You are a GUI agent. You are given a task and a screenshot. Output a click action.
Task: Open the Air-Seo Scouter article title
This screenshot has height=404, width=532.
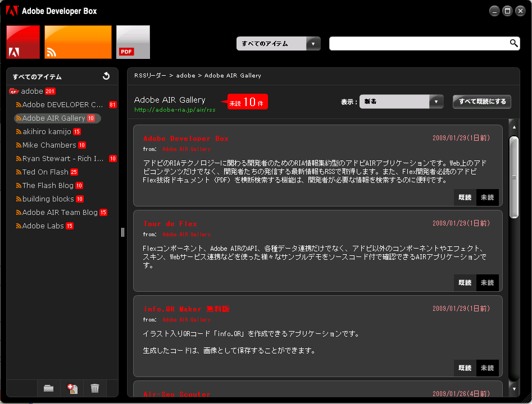point(177,394)
